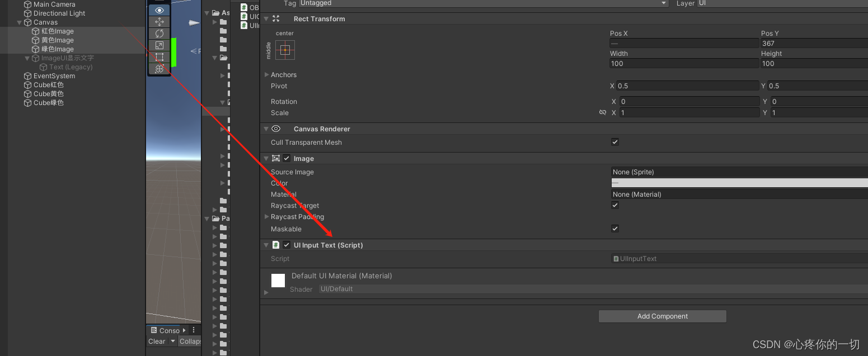Disable the UI Input Text script checkbox
Viewport: 868px width, 356px height.
(287, 245)
